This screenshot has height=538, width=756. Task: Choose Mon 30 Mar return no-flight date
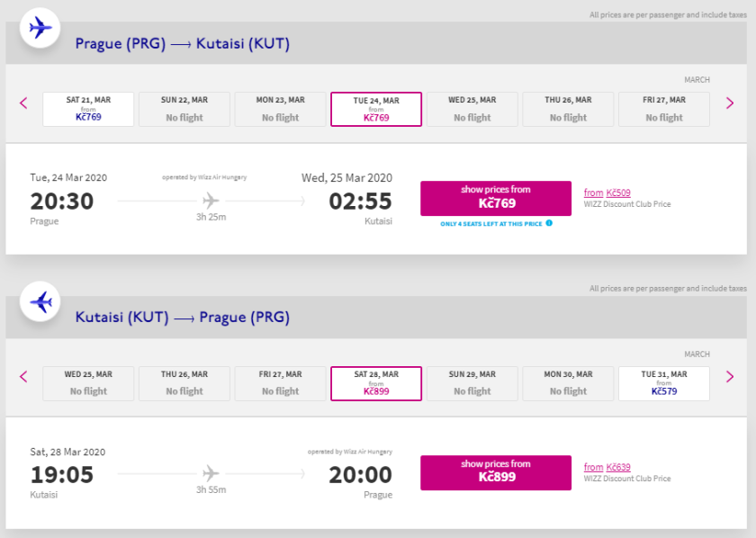pyautogui.click(x=568, y=382)
